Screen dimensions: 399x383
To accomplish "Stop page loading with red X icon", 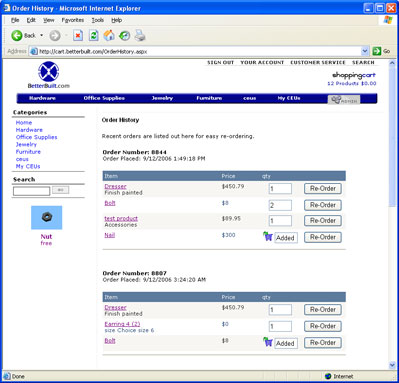I will tap(78, 35).
